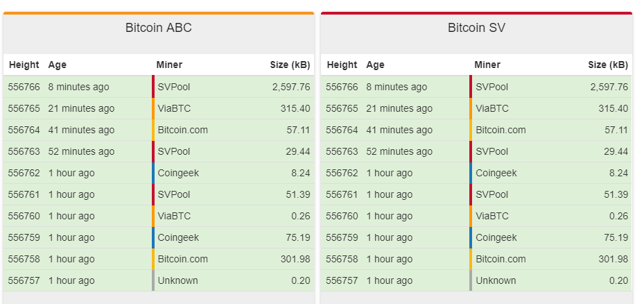Open block height 556765 in Bitcoin SV table
644x304 pixels.
(x=342, y=109)
